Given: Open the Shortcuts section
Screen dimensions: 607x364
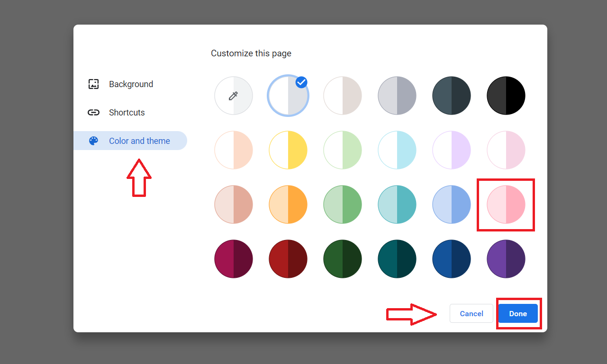Looking at the screenshot, I should click(127, 113).
